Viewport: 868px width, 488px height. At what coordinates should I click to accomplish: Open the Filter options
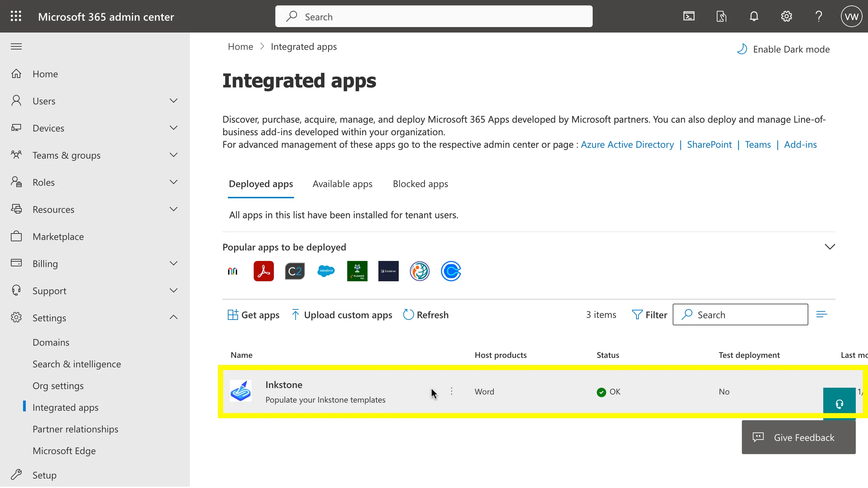click(x=650, y=315)
